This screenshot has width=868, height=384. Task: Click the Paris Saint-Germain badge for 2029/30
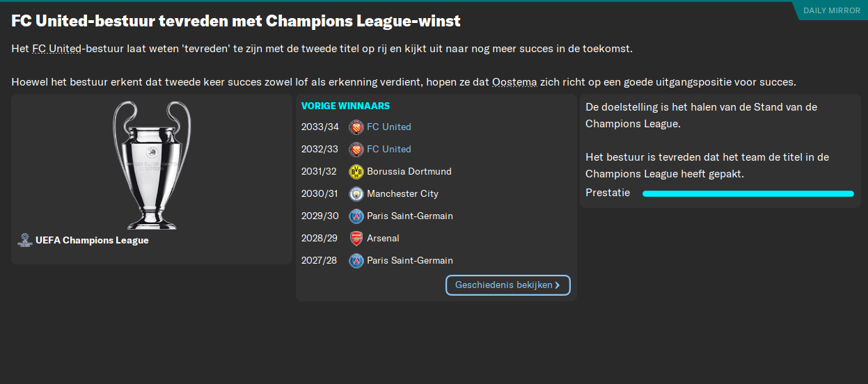click(x=356, y=216)
